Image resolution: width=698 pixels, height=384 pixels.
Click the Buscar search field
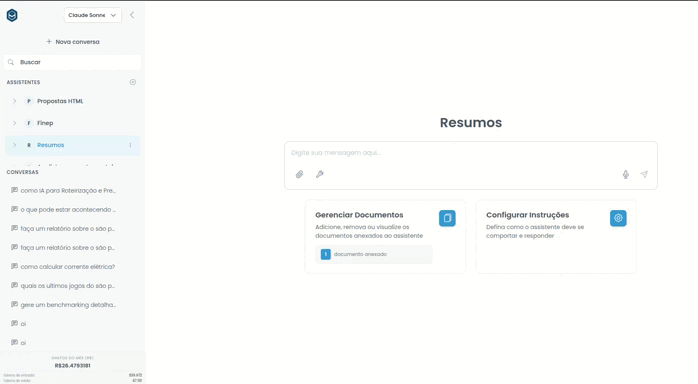[x=73, y=62]
